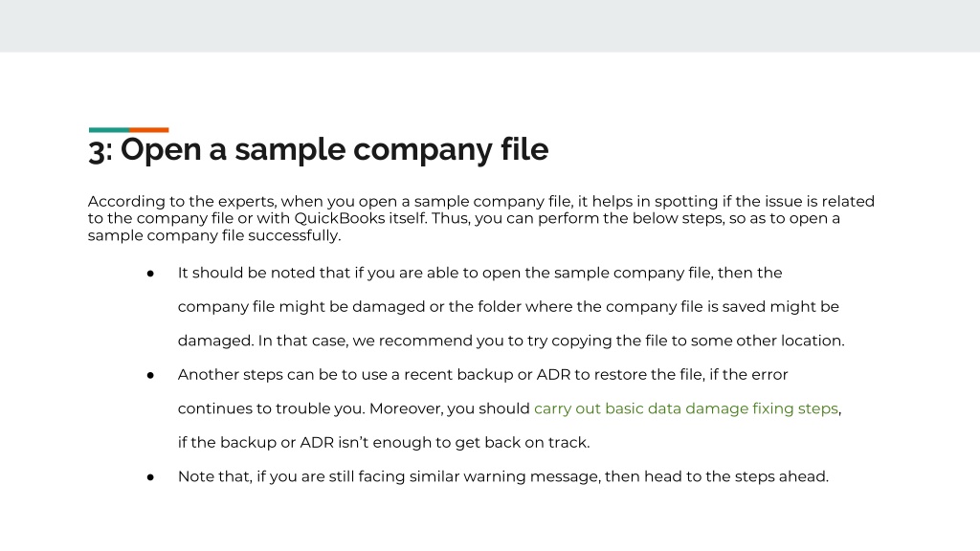Click the text 'continues to trouble you. Moreover, you should'
Screen dimensions: 980x551
coord(354,408)
